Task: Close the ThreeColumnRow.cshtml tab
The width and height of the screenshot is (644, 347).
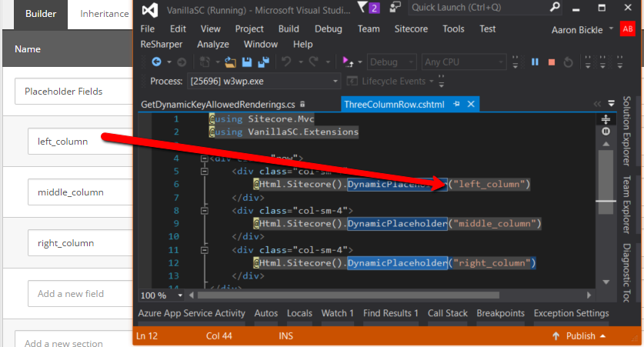Action: coord(471,104)
